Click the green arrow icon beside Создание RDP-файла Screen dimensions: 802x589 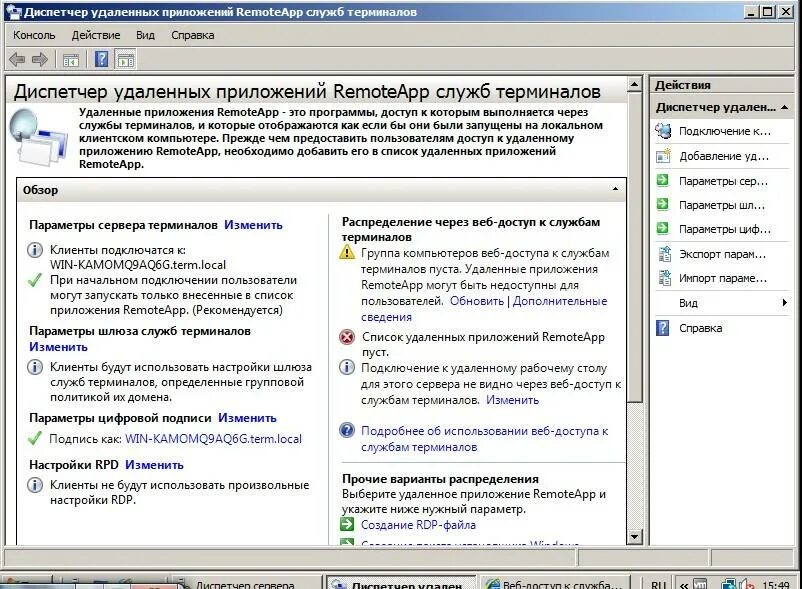(347, 524)
